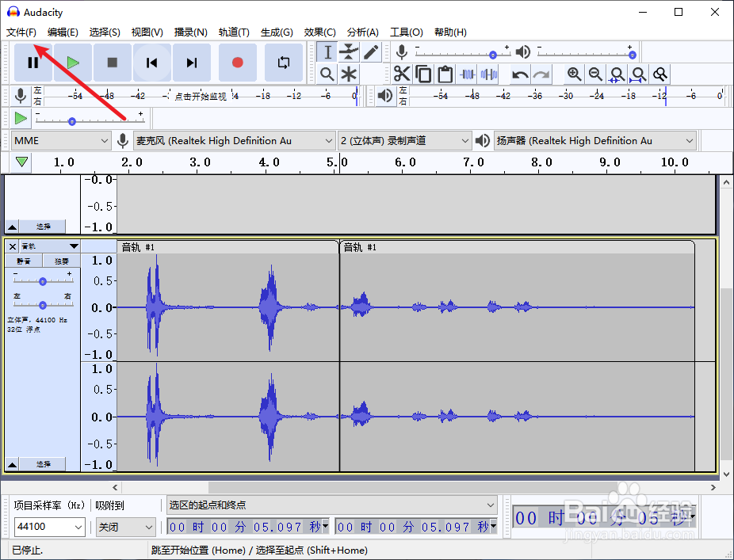Viewport: 734px width, 560px height.
Task: Select the Envelope tool
Action: click(x=349, y=52)
